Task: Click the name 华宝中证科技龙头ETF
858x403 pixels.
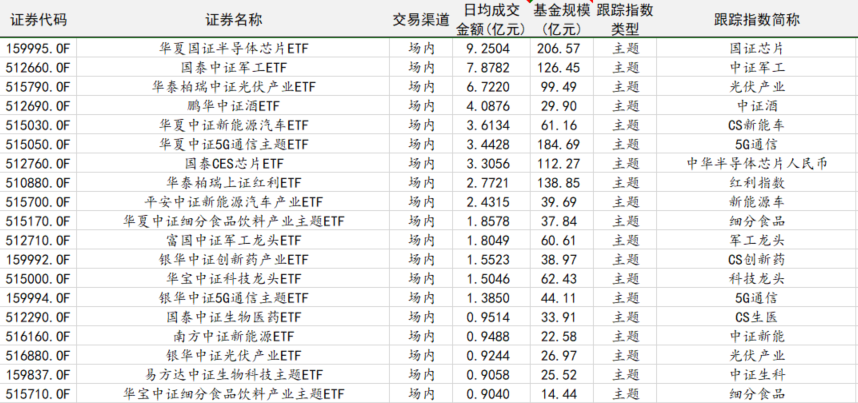Action: click(x=234, y=279)
